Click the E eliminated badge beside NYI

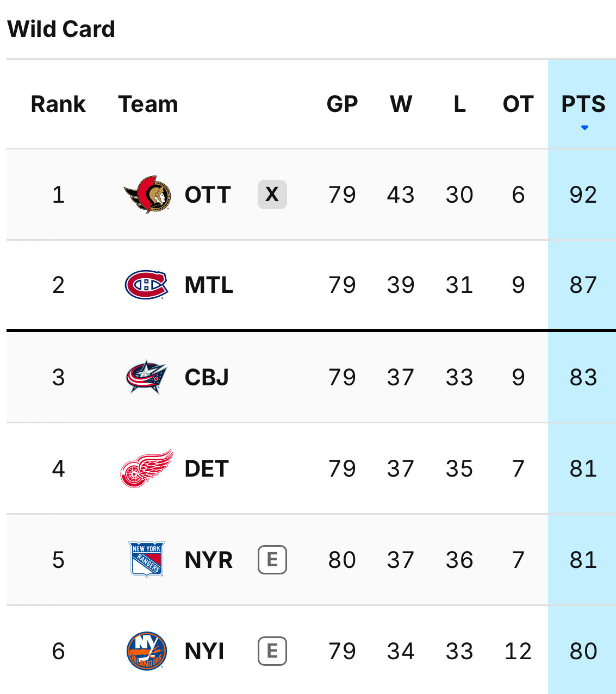tap(272, 651)
